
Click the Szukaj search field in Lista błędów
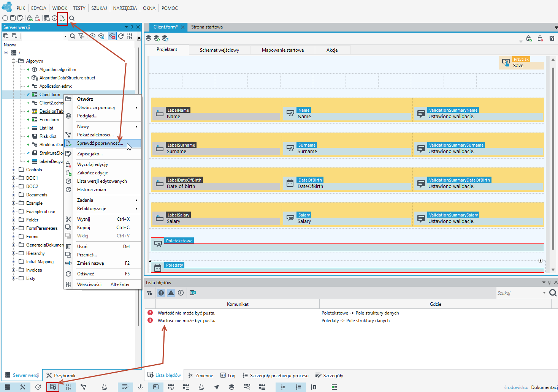(519, 293)
